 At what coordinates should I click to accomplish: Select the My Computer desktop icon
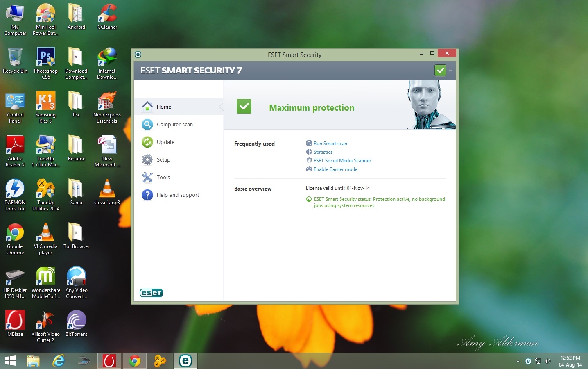click(15, 20)
